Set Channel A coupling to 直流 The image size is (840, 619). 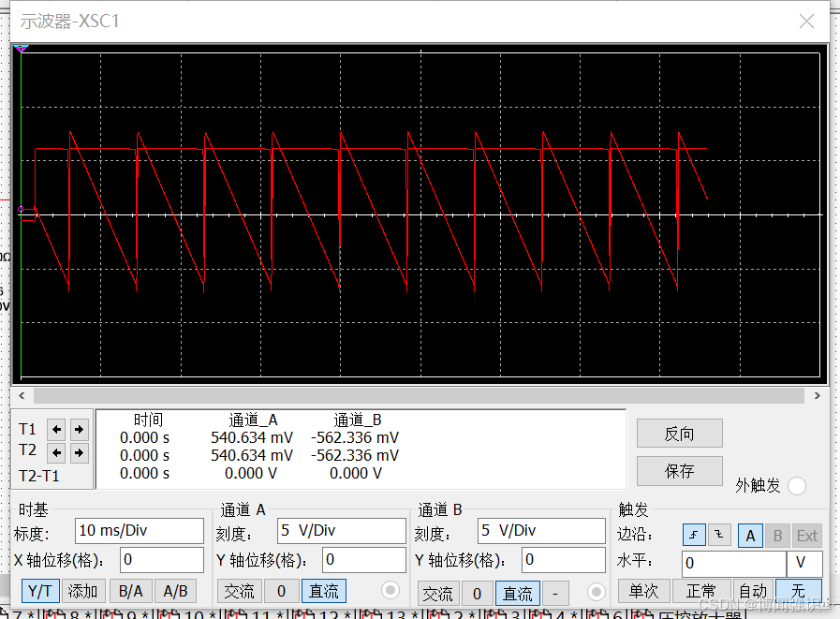tap(324, 591)
